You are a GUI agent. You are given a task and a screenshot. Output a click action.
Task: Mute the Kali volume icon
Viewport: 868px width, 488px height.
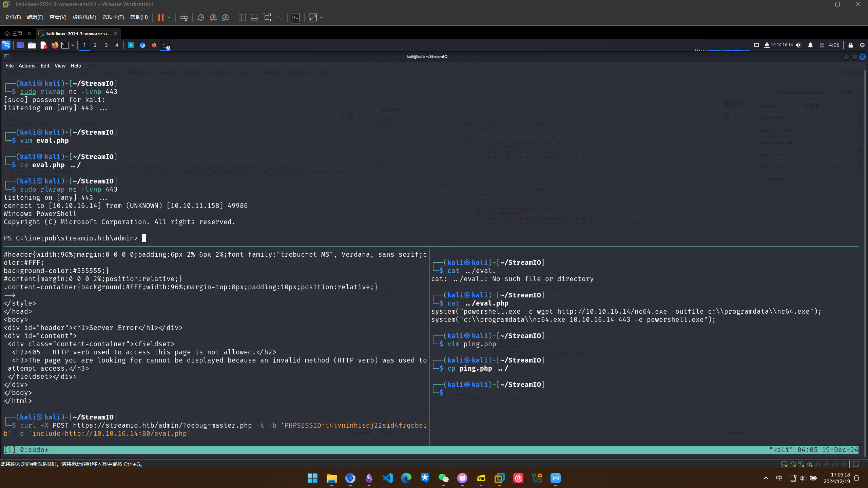798,45
